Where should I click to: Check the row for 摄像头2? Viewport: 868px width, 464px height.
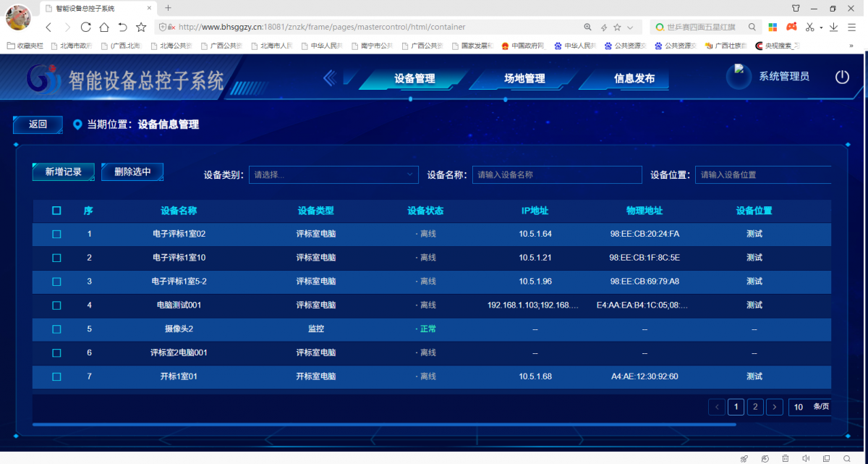56,329
